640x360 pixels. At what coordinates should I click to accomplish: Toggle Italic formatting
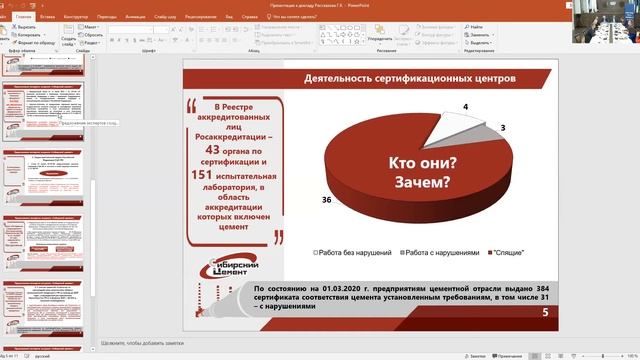point(119,40)
